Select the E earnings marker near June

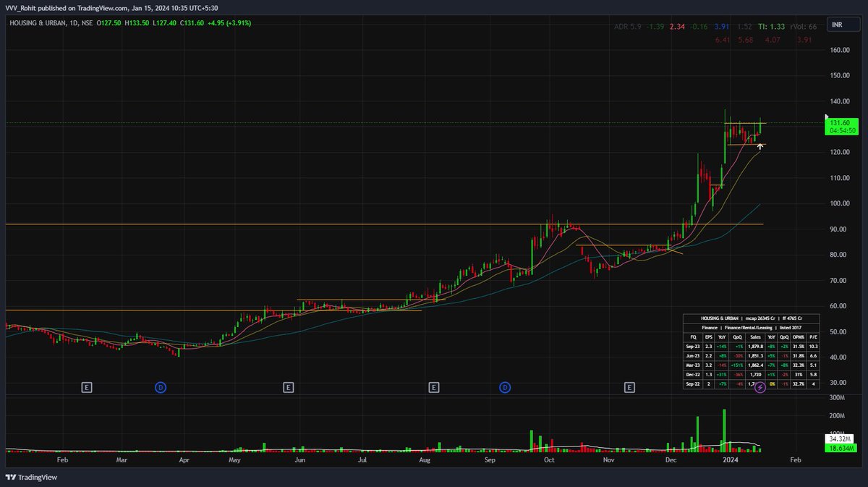pyautogui.click(x=288, y=386)
